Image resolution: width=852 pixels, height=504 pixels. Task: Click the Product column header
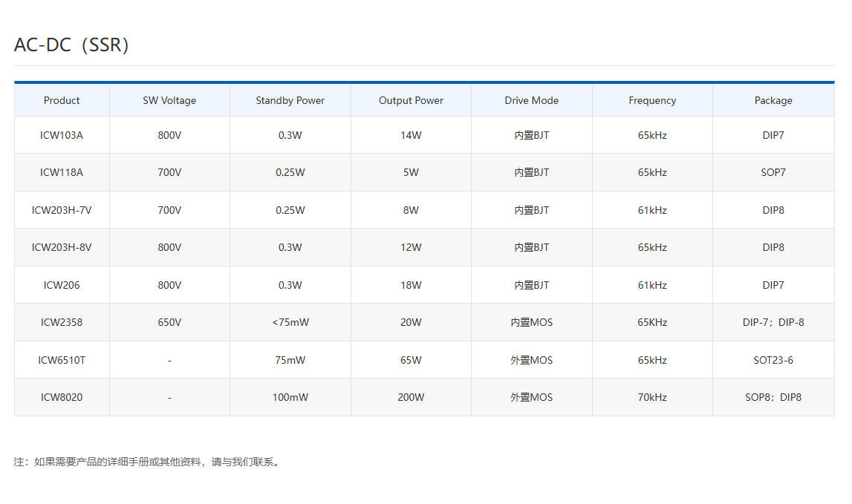[62, 100]
